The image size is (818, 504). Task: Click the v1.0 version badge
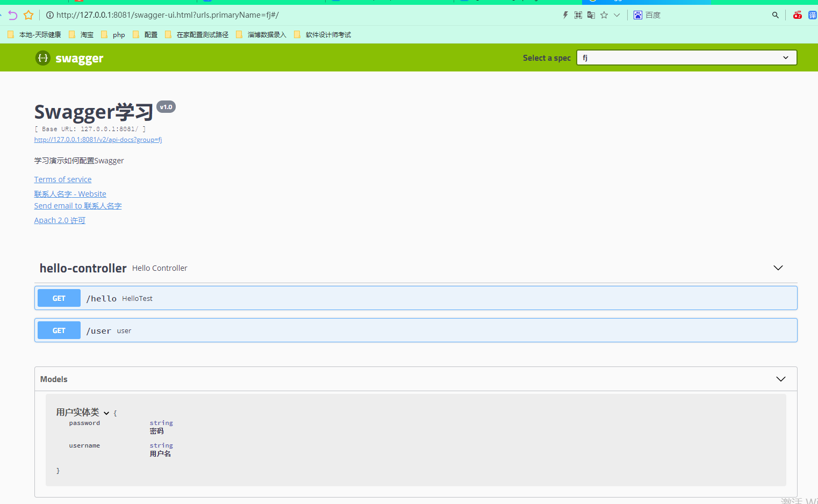coord(166,107)
